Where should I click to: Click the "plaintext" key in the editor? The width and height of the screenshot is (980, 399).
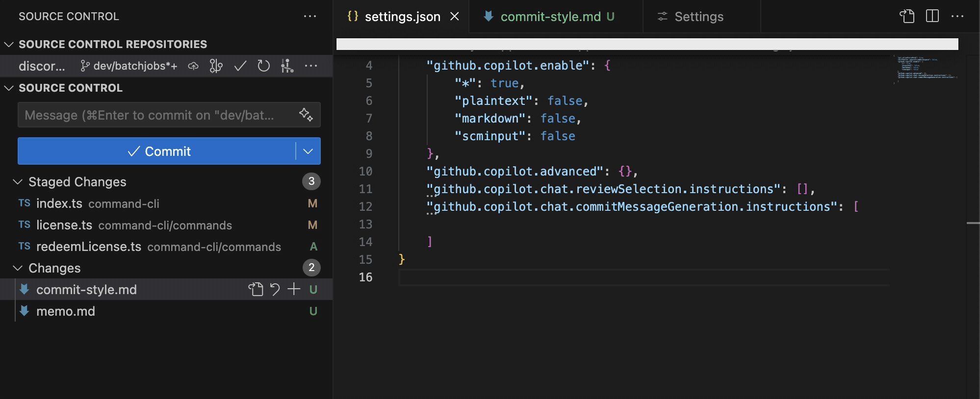[x=493, y=100]
